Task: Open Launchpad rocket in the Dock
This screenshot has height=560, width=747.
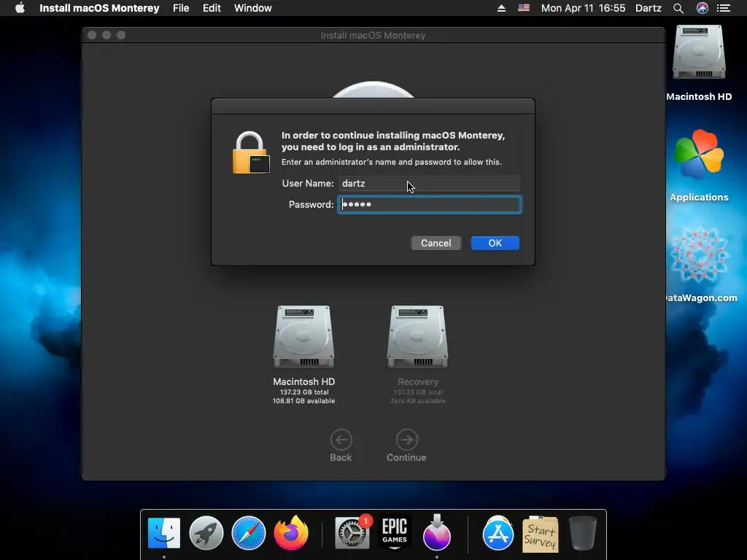Action: pos(206,533)
